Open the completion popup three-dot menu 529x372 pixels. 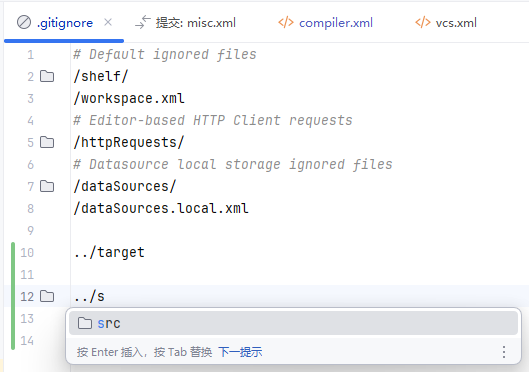tap(504, 352)
